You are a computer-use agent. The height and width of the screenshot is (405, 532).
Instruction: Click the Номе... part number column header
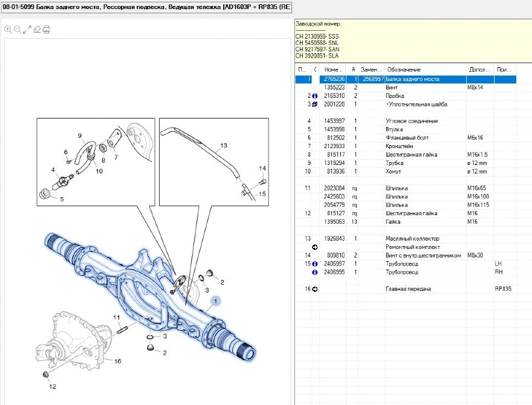334,70
